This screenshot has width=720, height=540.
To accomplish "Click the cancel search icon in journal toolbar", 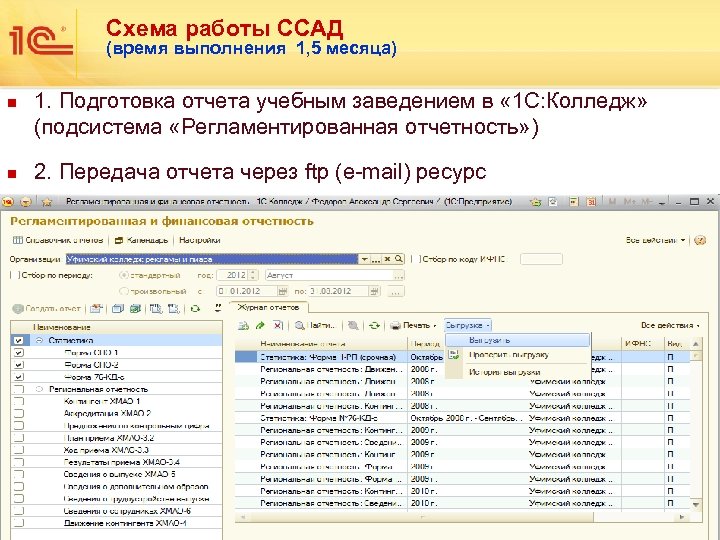I will (x=353, y=326).
